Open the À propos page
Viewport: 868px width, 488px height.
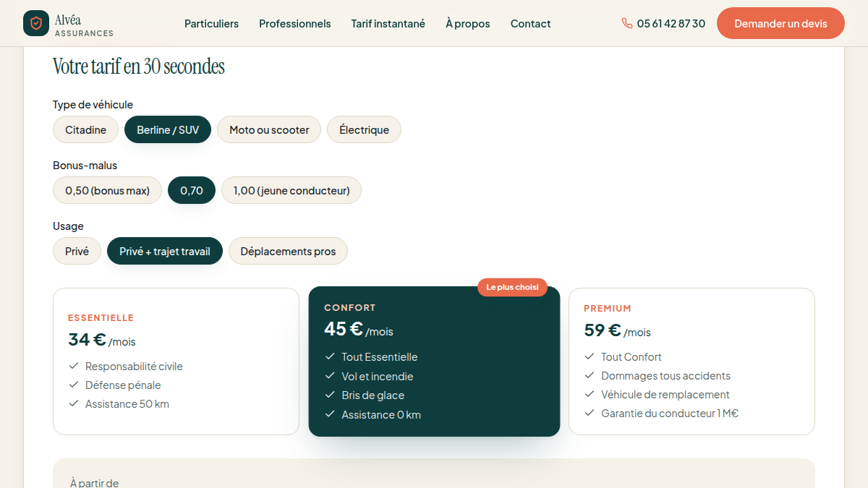(x=468, y=24)
